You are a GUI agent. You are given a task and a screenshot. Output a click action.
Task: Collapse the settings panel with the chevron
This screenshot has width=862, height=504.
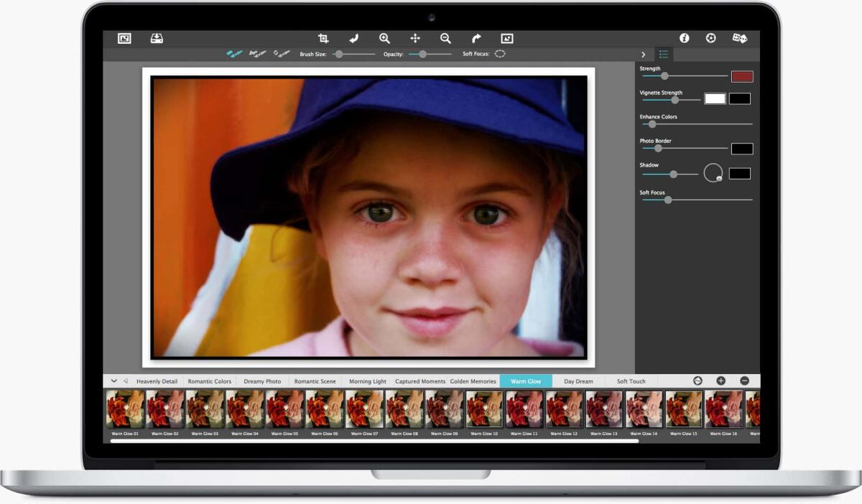(x=643, y=53)
